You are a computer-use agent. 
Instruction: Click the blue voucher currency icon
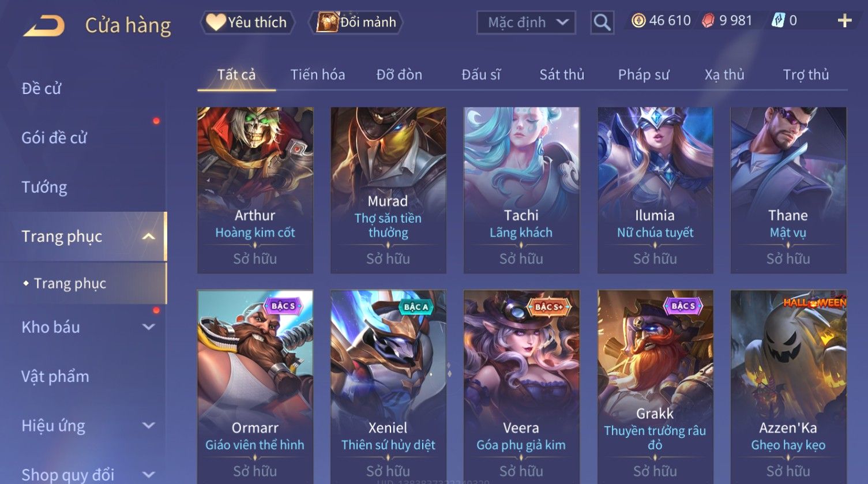(x=778, y=21)
